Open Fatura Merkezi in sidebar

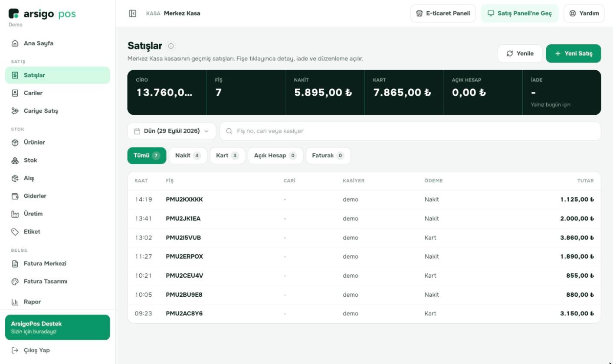pyautogui.click(x=58, y=263)
